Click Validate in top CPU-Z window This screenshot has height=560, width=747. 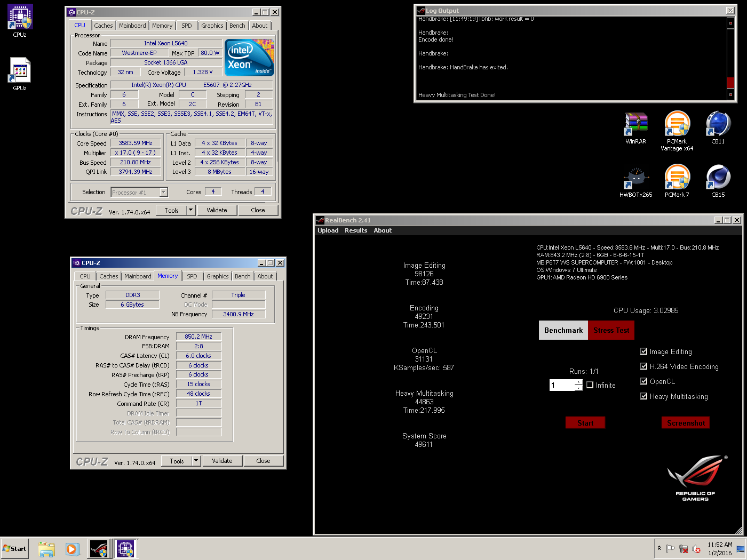coord(217,210)
